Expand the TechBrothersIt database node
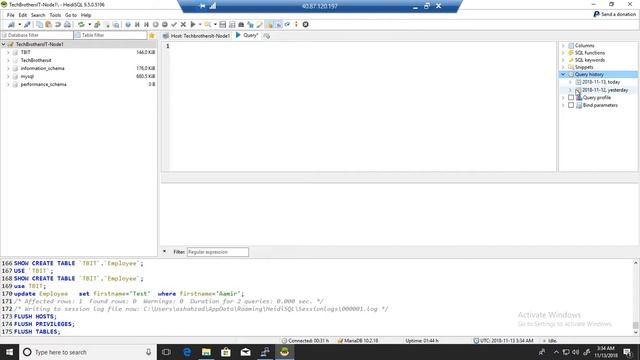The height and width of the screenshot is (360, 640). point(8,60)
